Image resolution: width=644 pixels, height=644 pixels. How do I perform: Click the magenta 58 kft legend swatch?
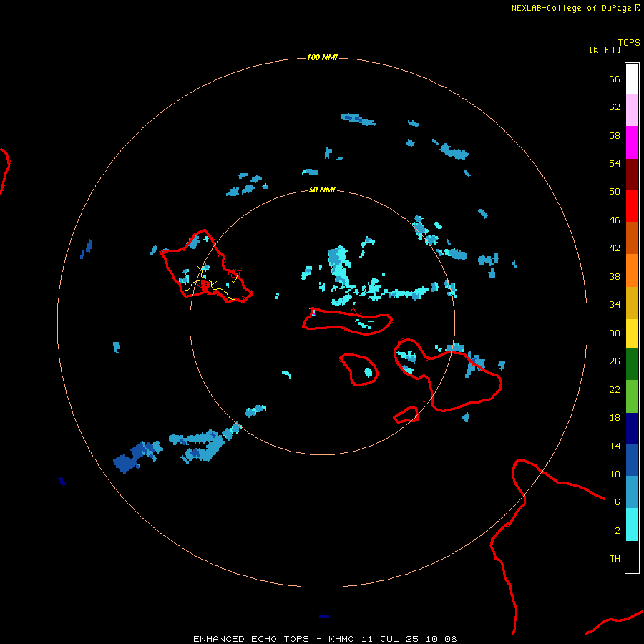pyautogui.click(x=632, y=142)
